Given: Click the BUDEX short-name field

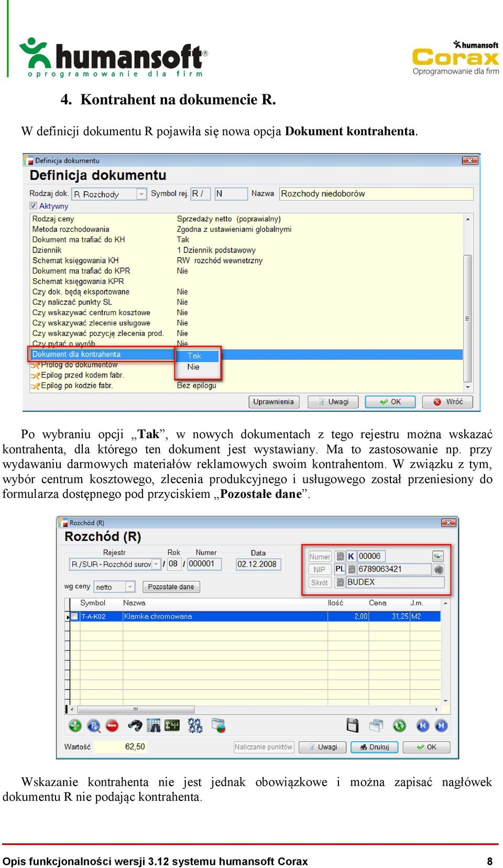Looking at the screenshot, I should click(395, 582).
